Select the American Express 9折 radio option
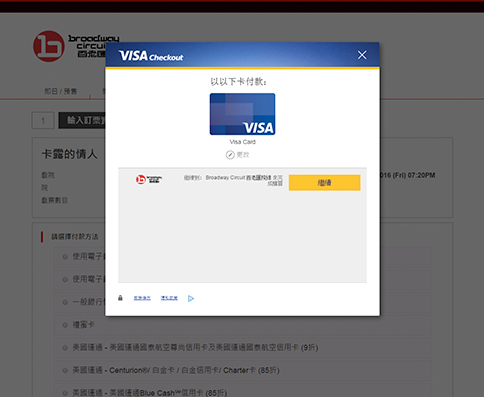 (x=65, y=348)
